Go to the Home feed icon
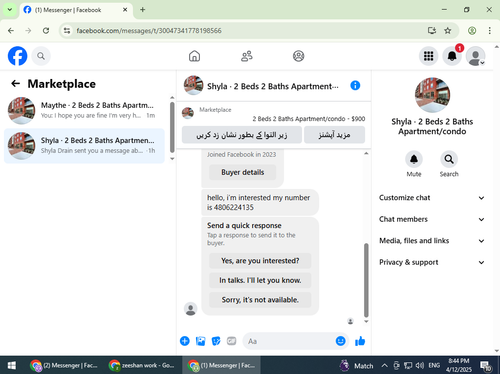 pos(194,56)
